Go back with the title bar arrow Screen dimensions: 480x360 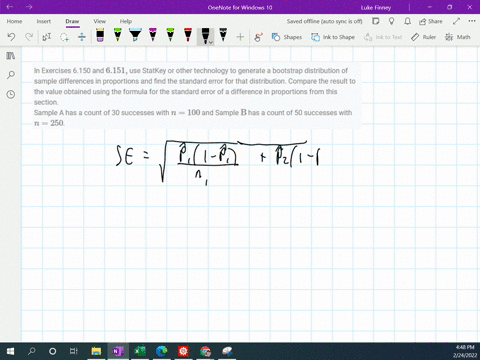point(10,7)
